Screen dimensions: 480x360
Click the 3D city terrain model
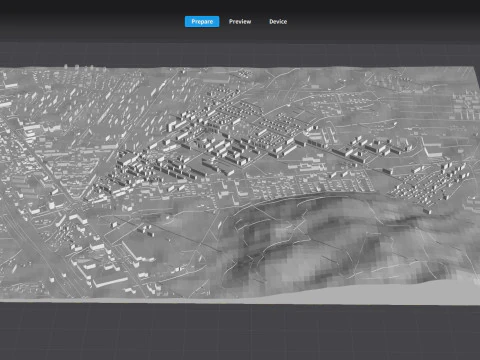point(240,185)
